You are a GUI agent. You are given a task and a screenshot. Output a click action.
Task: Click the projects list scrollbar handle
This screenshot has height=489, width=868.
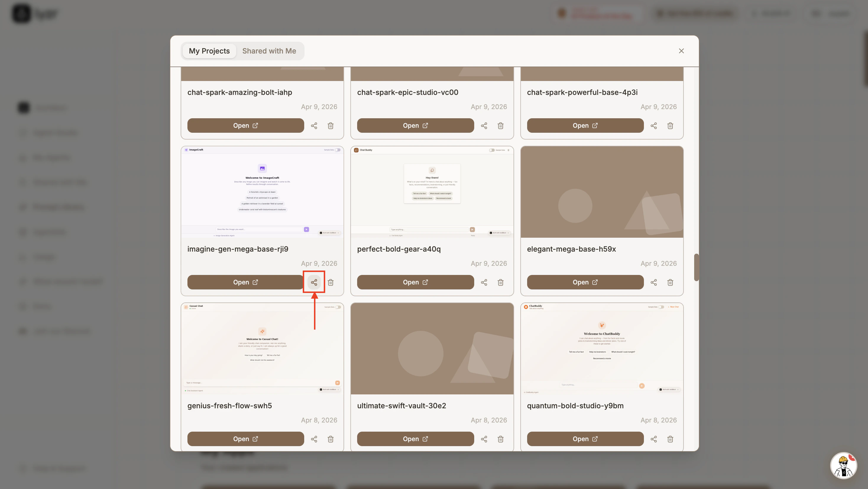pyautogui.click(x=696, y=267)
